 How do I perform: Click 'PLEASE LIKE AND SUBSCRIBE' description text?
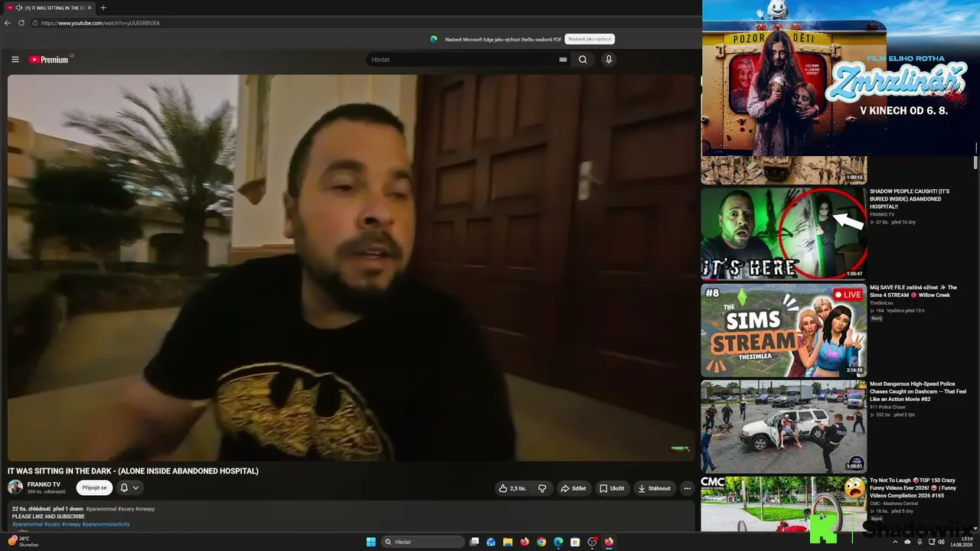pyautogui.click(x=48, y=517)
